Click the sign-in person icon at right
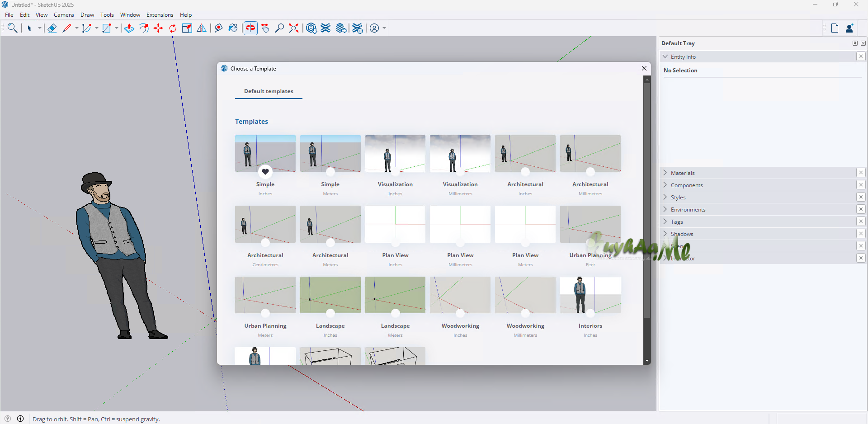 point(849,28)
